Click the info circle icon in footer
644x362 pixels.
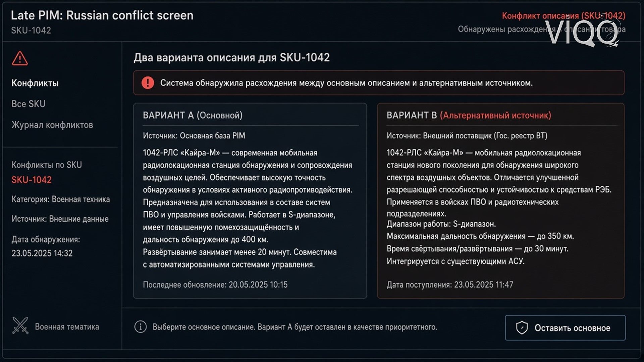[141, 327]
